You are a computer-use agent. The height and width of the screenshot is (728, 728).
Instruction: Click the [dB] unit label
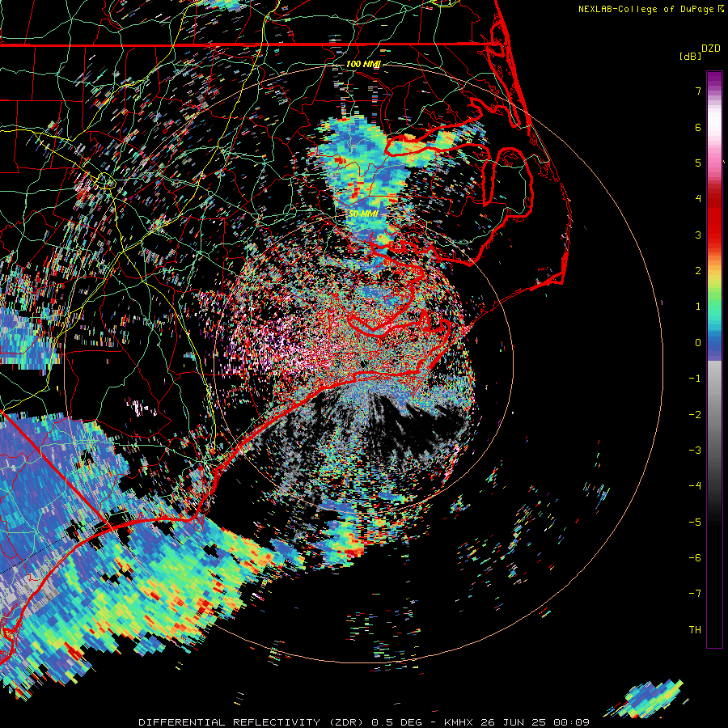690,57
